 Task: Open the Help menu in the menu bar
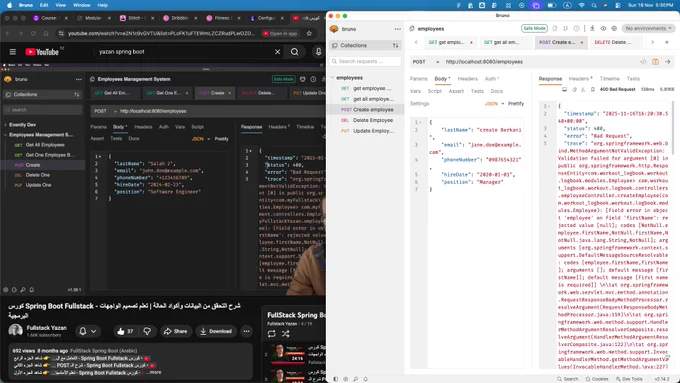(102, 5)
